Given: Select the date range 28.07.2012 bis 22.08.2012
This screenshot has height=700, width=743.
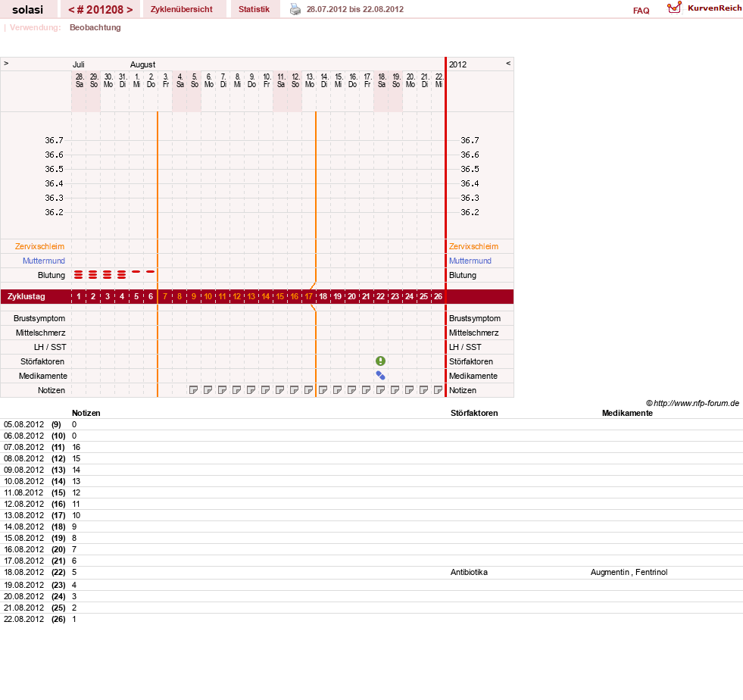Looking at the screenshot, I should (x=355, y=10).
